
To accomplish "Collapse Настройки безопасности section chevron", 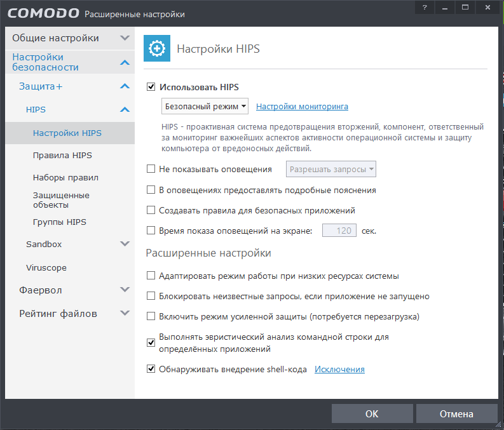I will click(125, 62).
